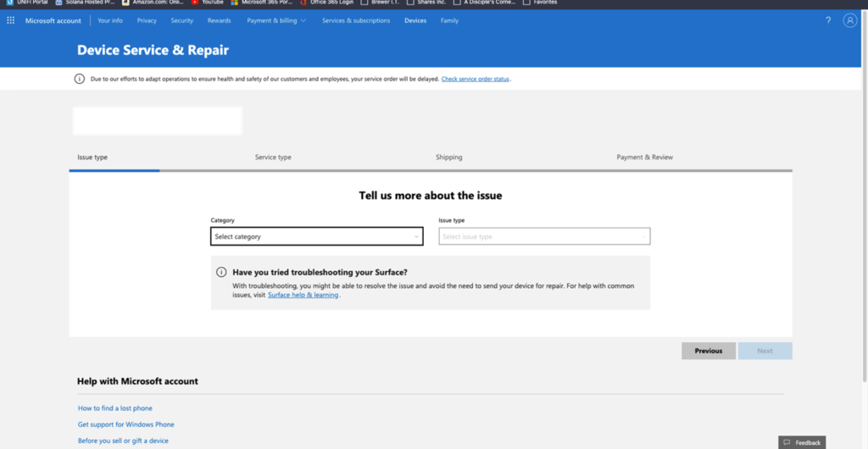Open the Surface help & learning link
Viewport: 868px width, 449px height.
303,295
